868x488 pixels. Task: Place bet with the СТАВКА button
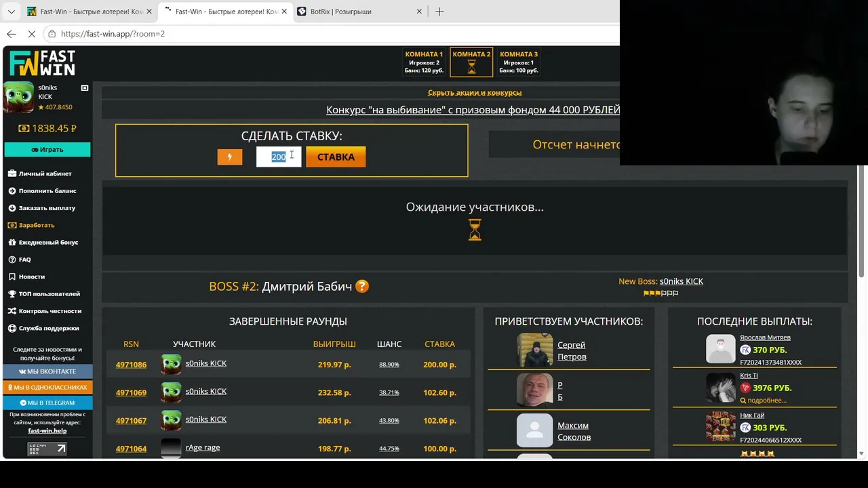(336, 157)
